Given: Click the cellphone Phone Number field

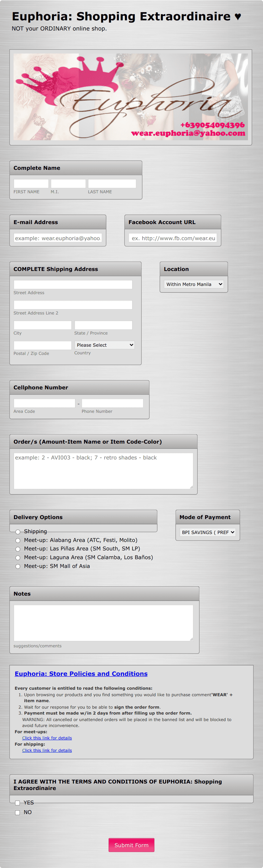Looking at the screenshot, I should point(112,403).
